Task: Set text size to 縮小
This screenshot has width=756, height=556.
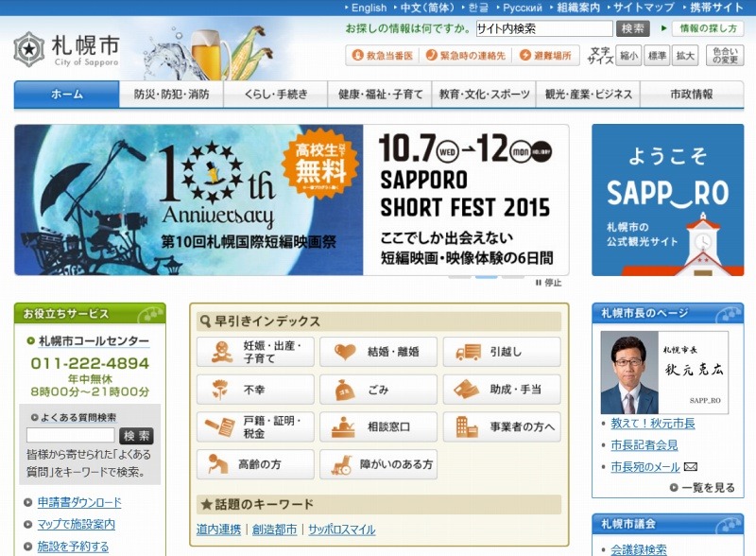Action: [x=628, y=56]
